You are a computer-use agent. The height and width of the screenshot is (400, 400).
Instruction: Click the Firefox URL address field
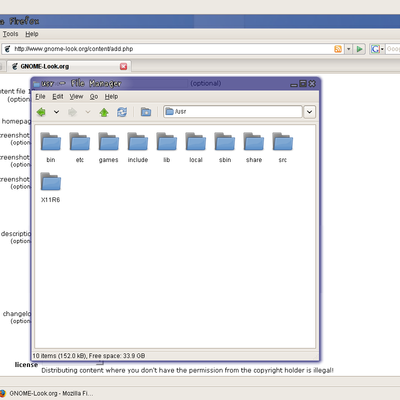click(x=173, y=49)
